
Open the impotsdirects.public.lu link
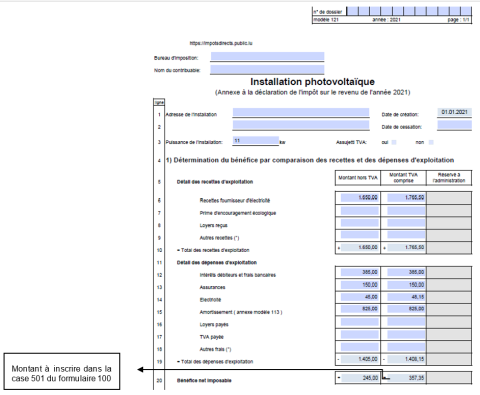coord(221,43)
